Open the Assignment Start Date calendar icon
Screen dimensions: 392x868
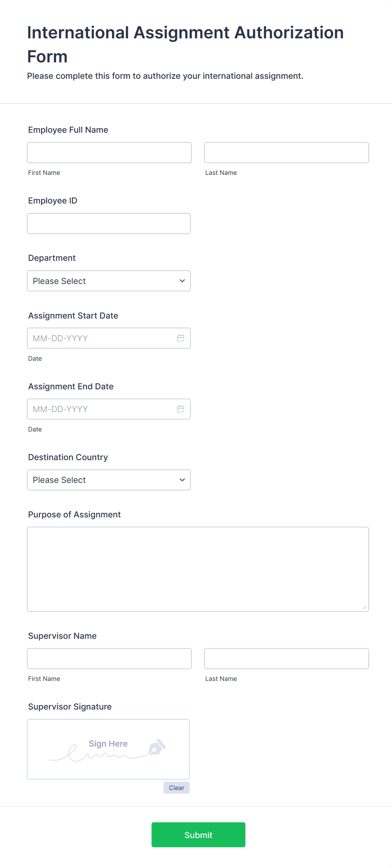coord(181,338)
